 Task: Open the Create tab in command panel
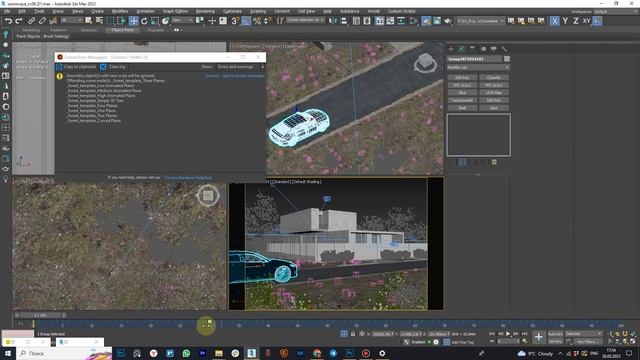click(x=451, y=49)
